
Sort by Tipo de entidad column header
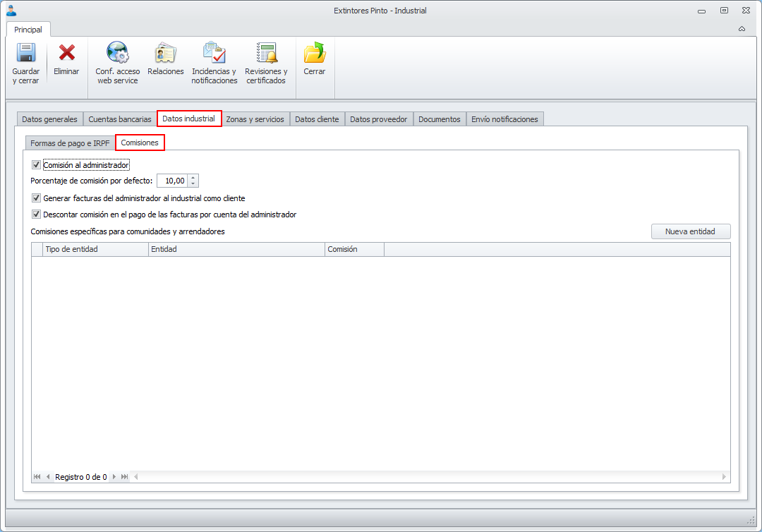[95, 249]
